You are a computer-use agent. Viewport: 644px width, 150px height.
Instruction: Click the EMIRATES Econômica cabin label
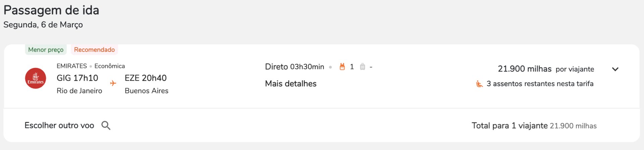pyautogui.click(x=91, y=66)
